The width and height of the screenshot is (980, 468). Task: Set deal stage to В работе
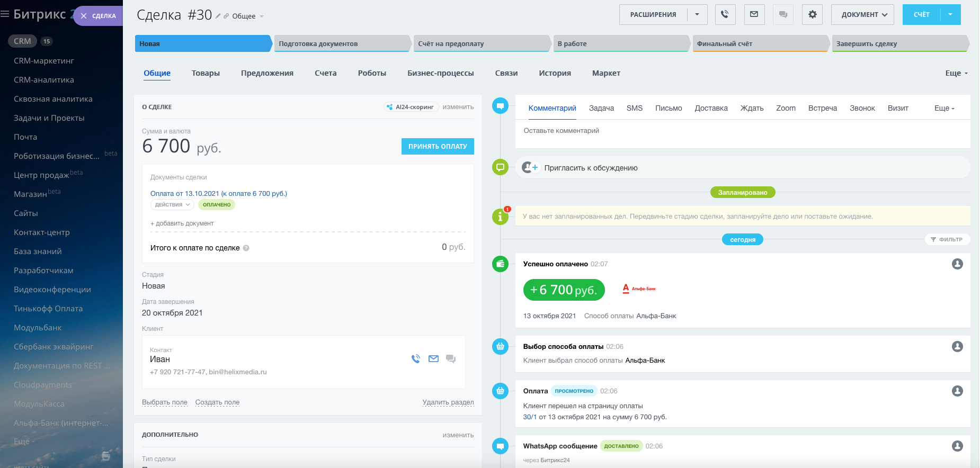point(620,44)
